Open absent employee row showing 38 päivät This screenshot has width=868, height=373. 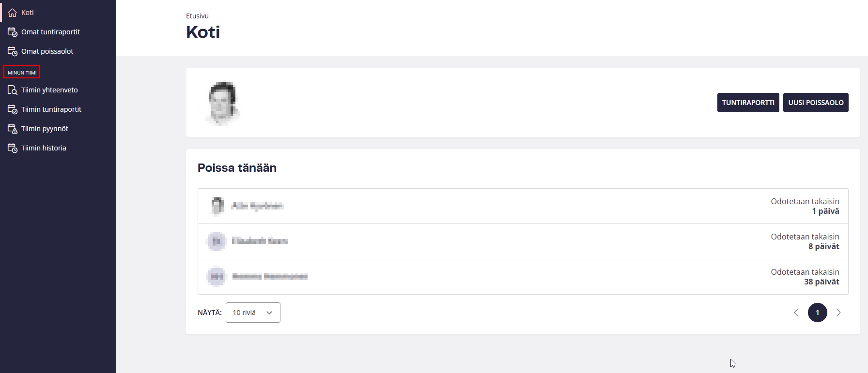[x=523, y=277]
